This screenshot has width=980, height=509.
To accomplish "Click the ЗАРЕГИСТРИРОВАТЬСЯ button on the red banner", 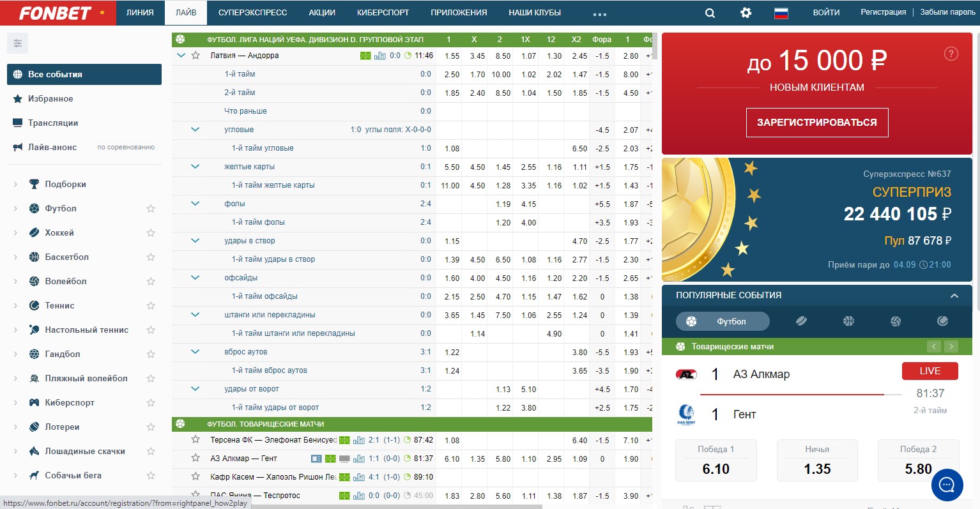I will pyautogui.click(x=817, y=123).
